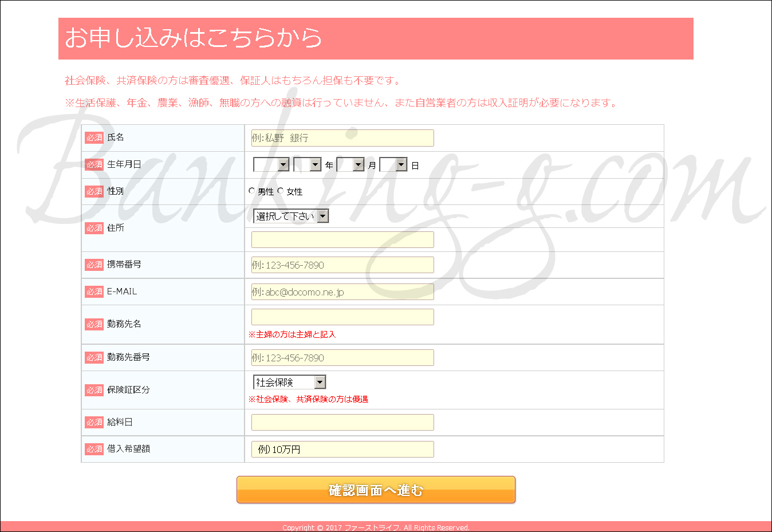The height and width of the screenshot is (532, 772).
Task: Open the 社会保険 insurance type dropdown
Action: 289,382
